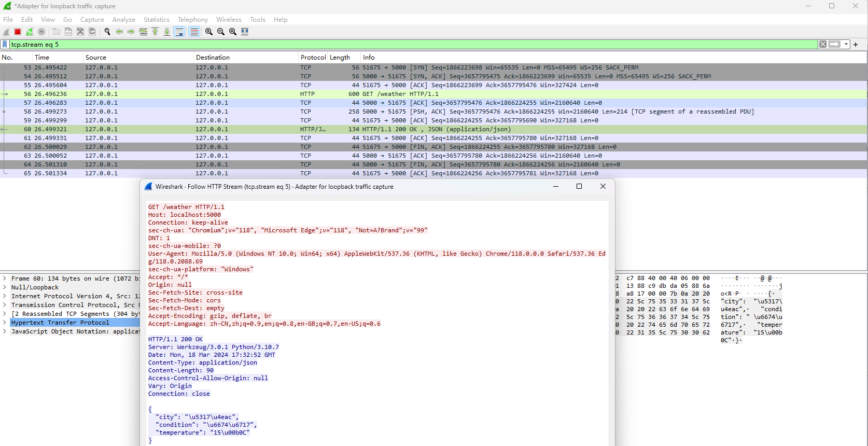Zoom in the main window text
868x446 pixels.
pos(209,32)
